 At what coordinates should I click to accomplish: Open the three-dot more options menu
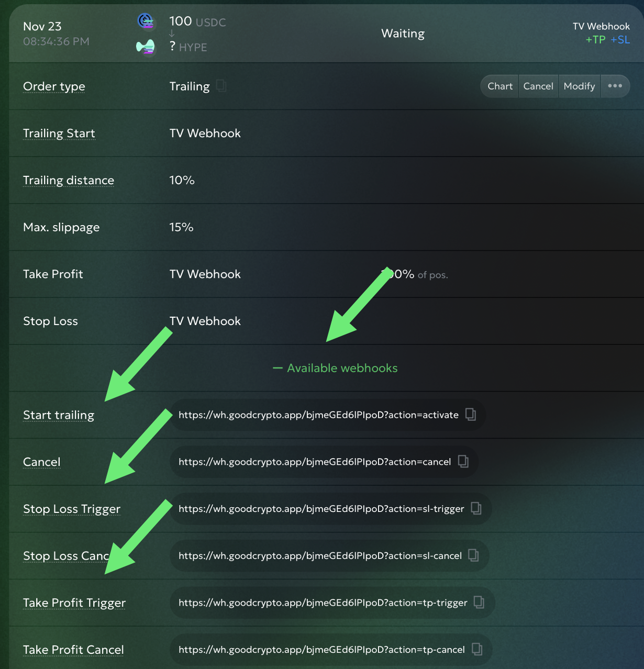coord(615,86)
